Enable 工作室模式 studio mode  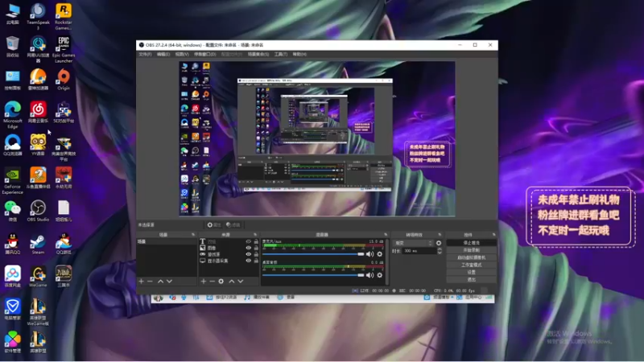click(x=471, y=265)
